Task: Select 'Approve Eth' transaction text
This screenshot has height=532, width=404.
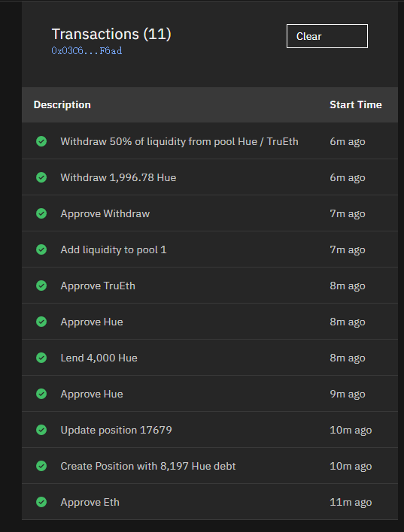Action: click(90, 502)
